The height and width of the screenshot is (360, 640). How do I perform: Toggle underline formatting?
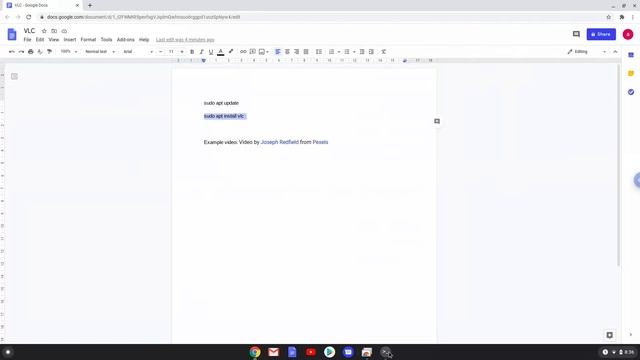(211, 52)
